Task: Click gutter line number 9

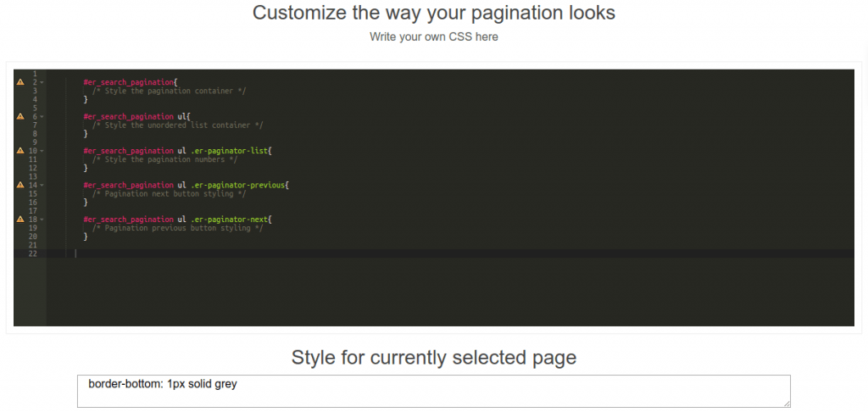Action: pyautogui.click(x=35, y=142)
